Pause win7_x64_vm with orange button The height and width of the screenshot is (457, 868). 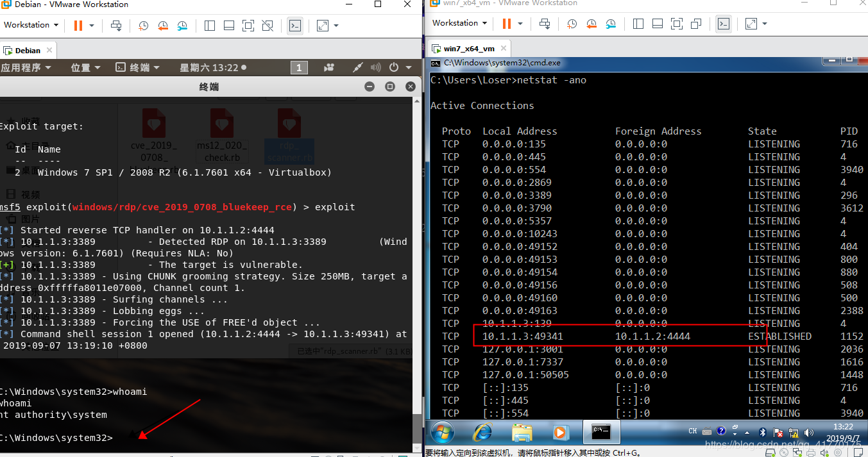click(507, 24)
